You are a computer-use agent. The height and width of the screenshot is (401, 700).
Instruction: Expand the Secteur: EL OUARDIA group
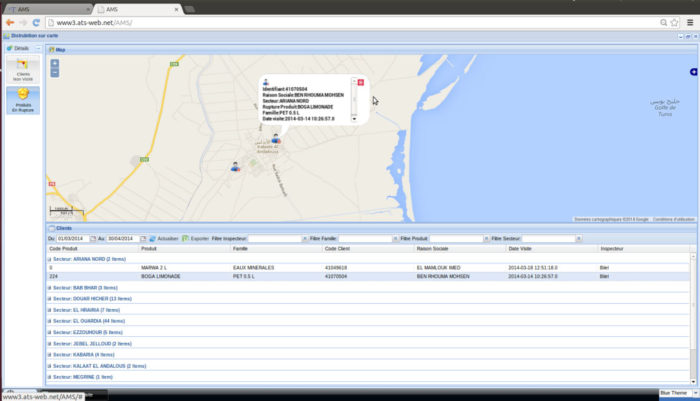(x=73, y=320)
